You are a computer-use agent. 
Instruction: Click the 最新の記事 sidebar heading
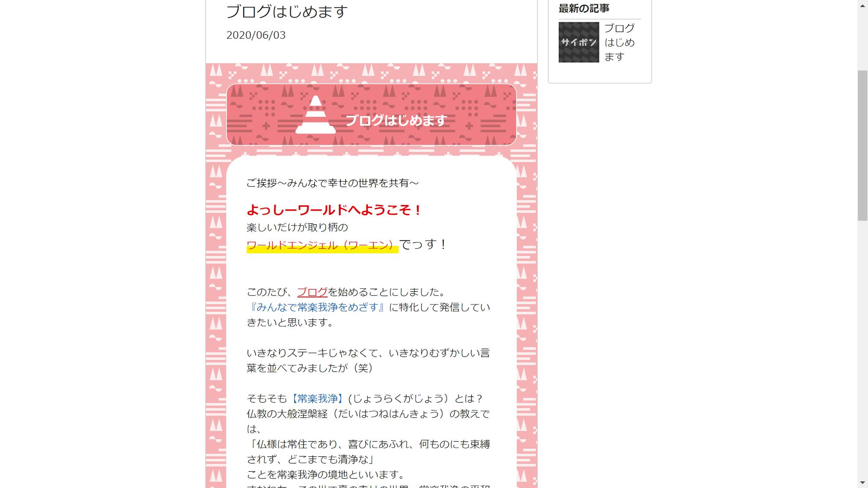[x=584, y=8]
